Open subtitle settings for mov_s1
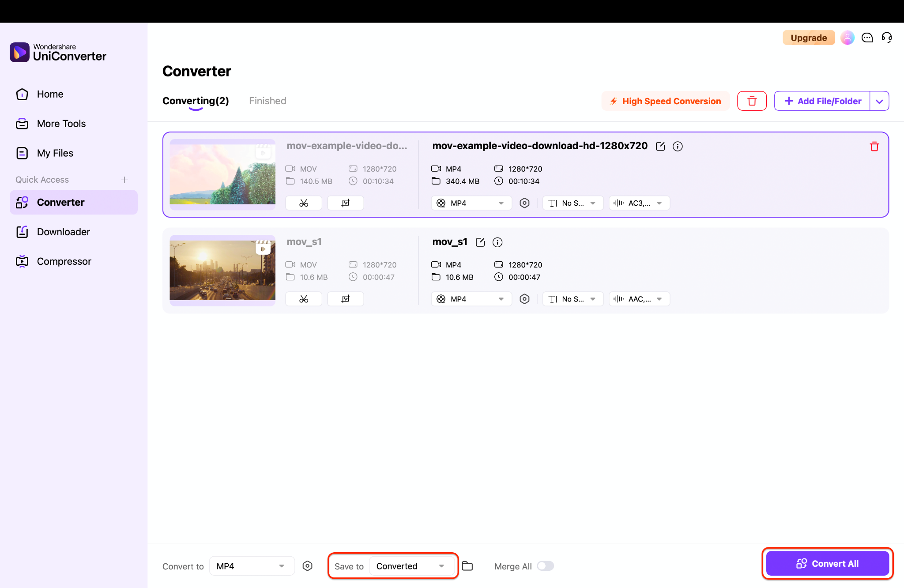 click(x=573, y=299)
